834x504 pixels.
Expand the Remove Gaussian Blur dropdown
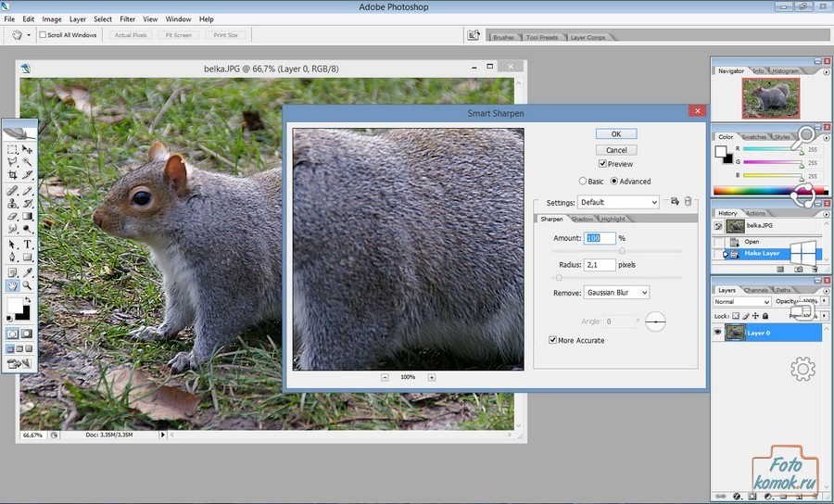click(616, 293)
